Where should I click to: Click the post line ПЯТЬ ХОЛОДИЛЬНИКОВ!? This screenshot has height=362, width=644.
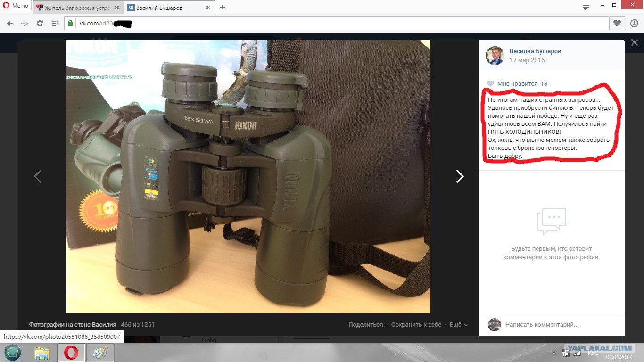(524, 132)
